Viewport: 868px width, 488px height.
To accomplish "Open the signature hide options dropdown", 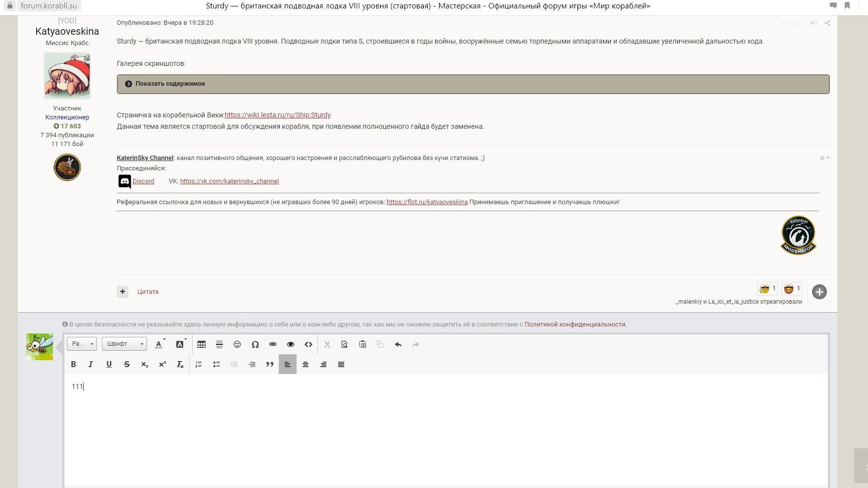I will 824,158.
